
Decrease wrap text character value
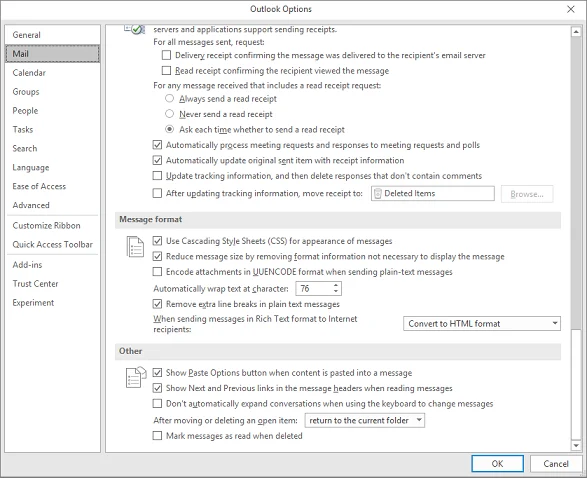coord(336,292)
